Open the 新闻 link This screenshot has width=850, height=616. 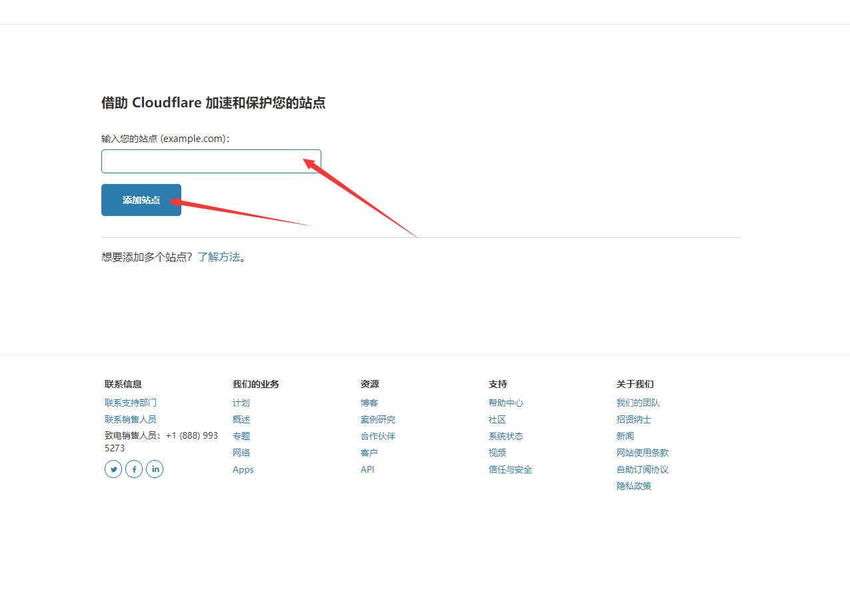tap(625, 436)
